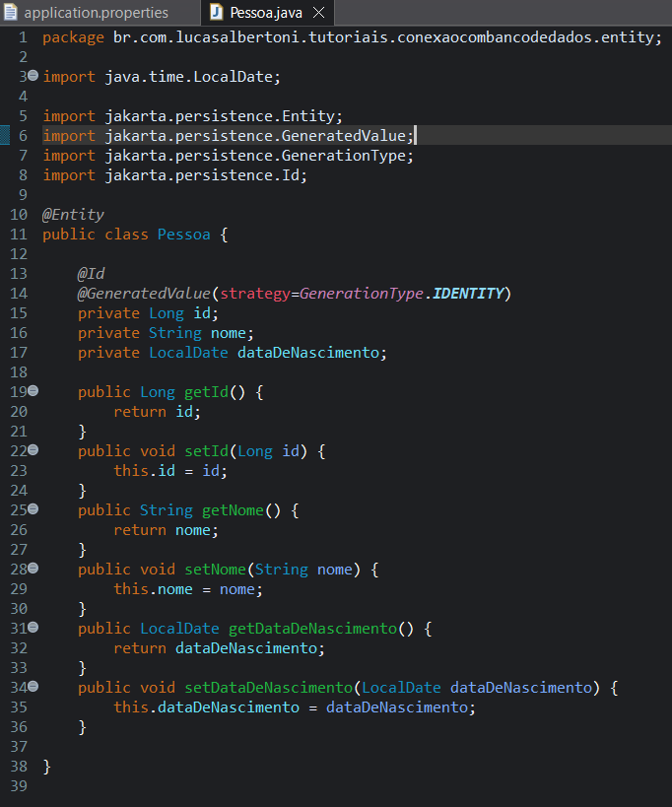Image resolution: width=672 pixels, height=807 pixels.
Task: Close the Pessoa.java tab
Action: point(317,13)
